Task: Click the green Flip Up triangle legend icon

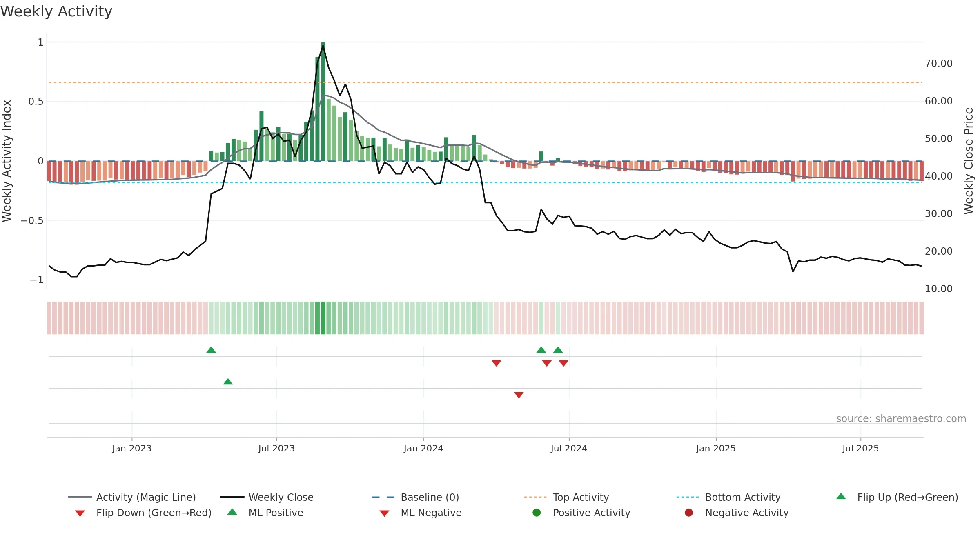Action: [x=841, y=496]
